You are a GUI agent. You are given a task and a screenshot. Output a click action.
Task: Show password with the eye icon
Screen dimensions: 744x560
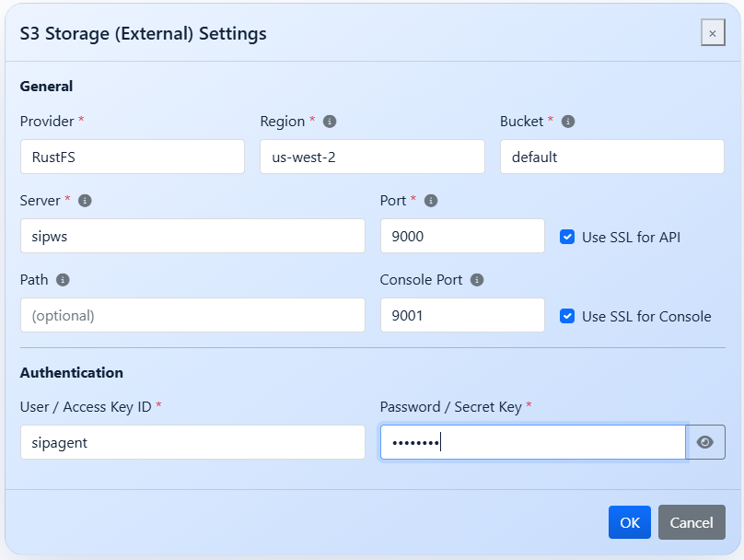(705, 442)
